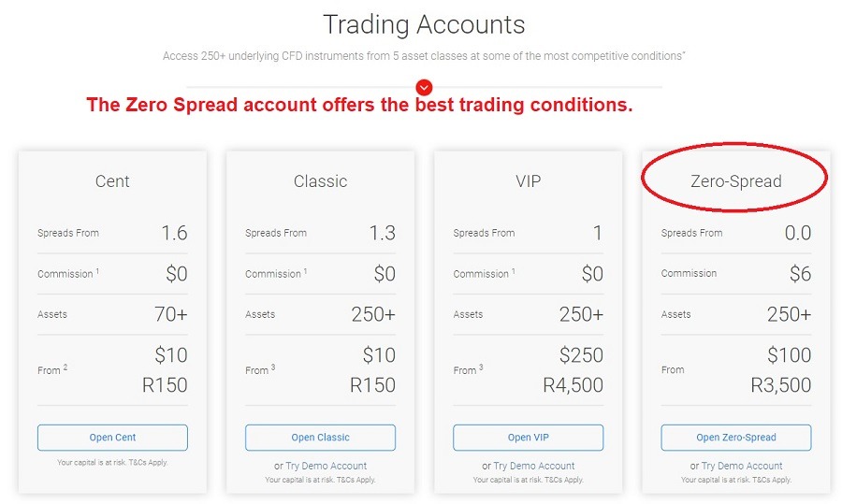Click the 0.0 spread value in Zero-Spread
The width and height of the screenshot is (842, 504).
[x=797, y=233]
